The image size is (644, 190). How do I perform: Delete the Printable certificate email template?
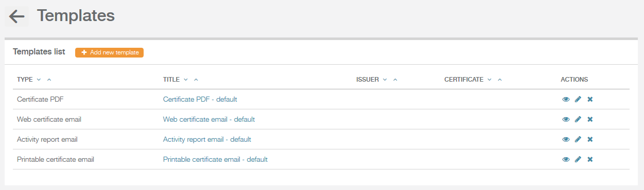[x=590, y=159]
